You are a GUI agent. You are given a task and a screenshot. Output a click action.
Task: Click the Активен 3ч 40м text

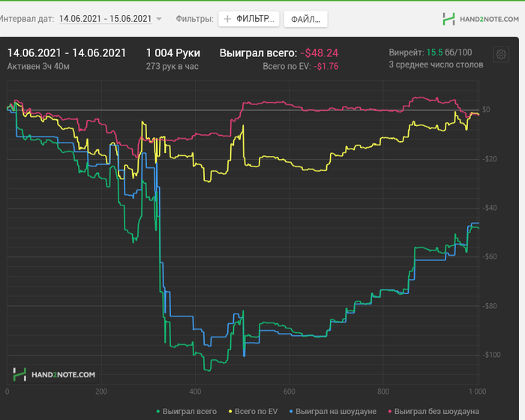[x=38, y=66]
